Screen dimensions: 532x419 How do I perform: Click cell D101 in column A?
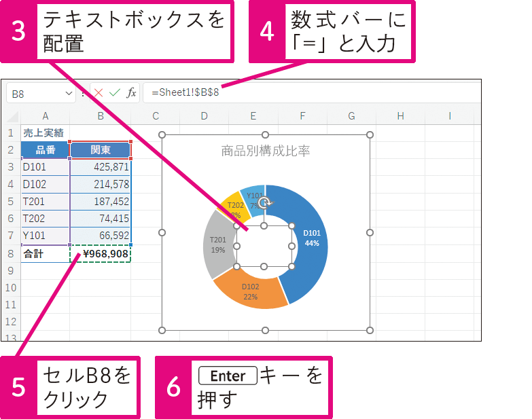[x=46, y=167]
